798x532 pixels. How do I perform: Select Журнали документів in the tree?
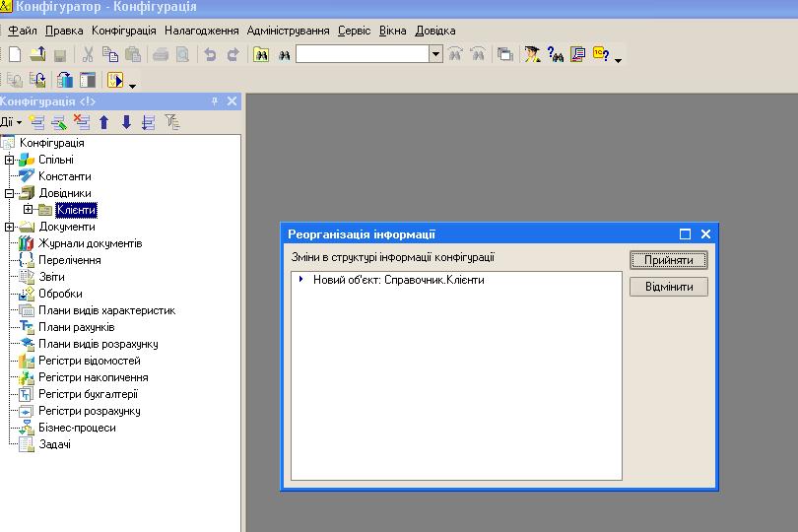coord(90,244)
